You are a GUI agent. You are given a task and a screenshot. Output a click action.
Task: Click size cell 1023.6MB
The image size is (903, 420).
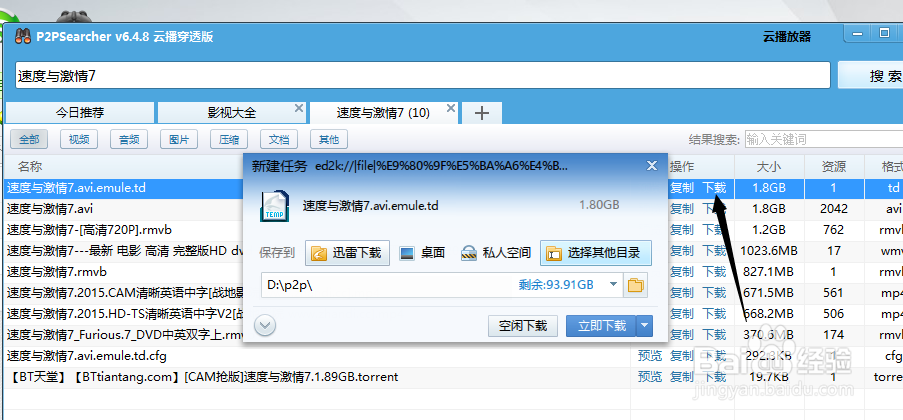[x=769, y=251]
